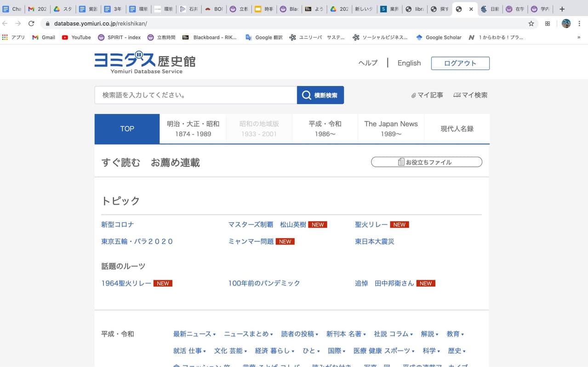The width and height of the screenshot is (588, 367).
Task: Select The Japan News 1989～ tab
Action: coord(391,129)
